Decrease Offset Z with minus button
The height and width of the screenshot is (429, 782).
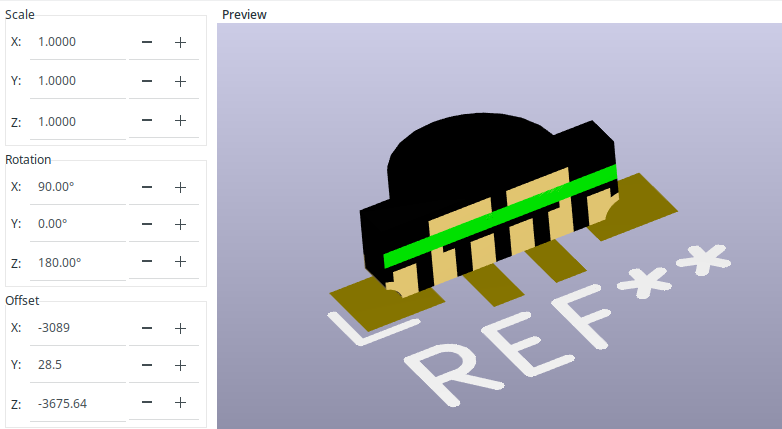pyautogui.click(x=147, y=403)
